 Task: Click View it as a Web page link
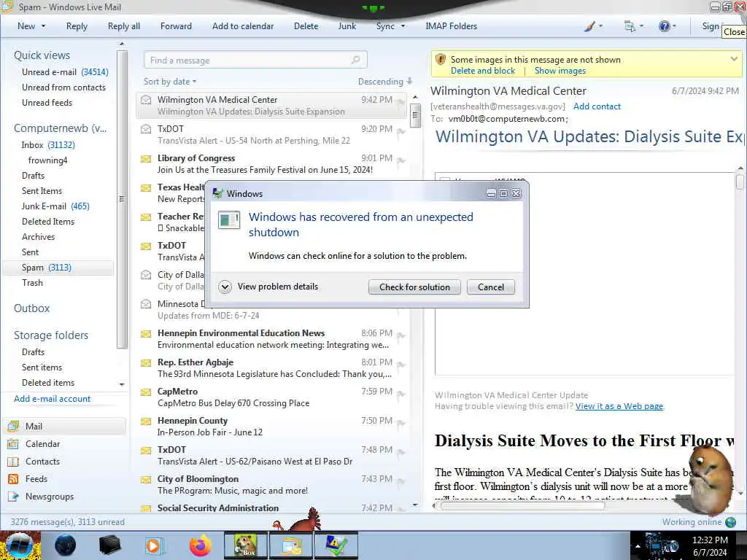619,406
